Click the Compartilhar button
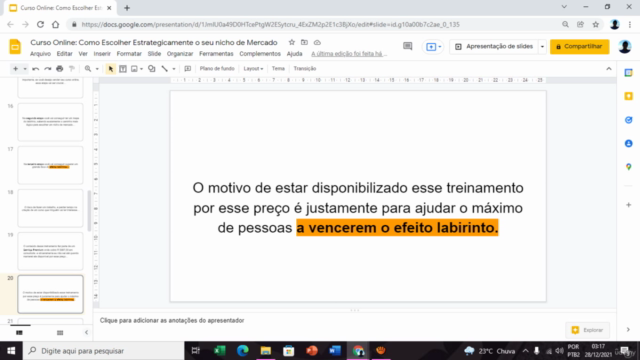This screenshot has height=360, width=640. (x=580, y=47)
